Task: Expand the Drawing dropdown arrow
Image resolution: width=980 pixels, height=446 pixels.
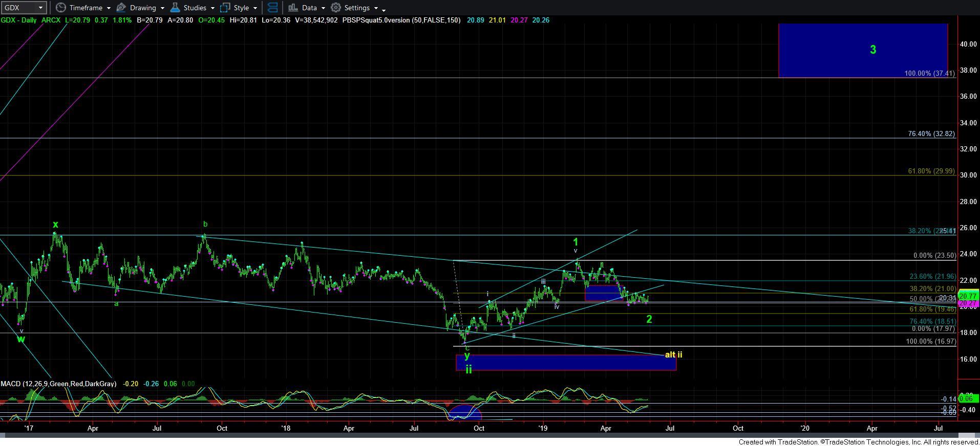Action: pos(162,8)
